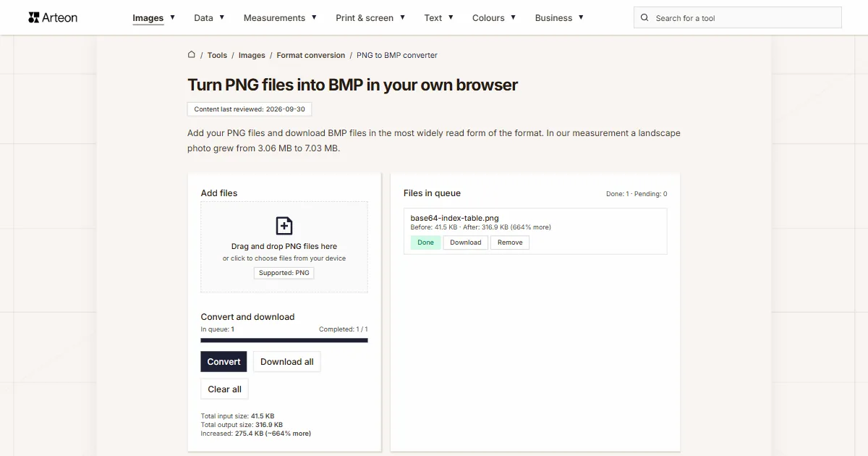Expand the Images dropdown arrow

pos(172,17)
